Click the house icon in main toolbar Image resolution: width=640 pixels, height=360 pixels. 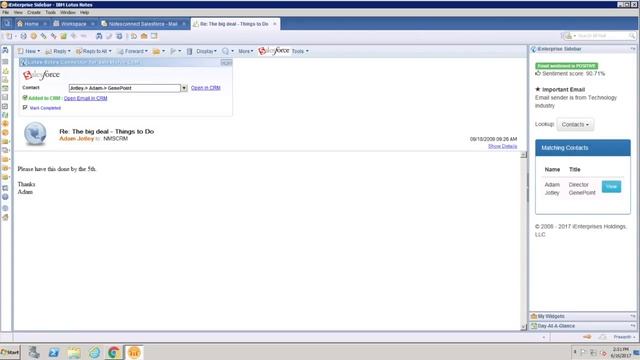click(x=144, y=36)
